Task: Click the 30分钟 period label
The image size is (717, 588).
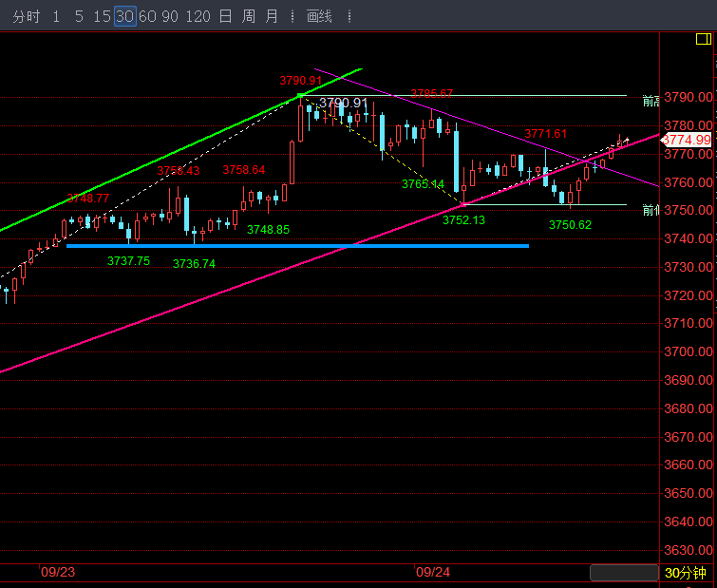Action: (685, 573)
